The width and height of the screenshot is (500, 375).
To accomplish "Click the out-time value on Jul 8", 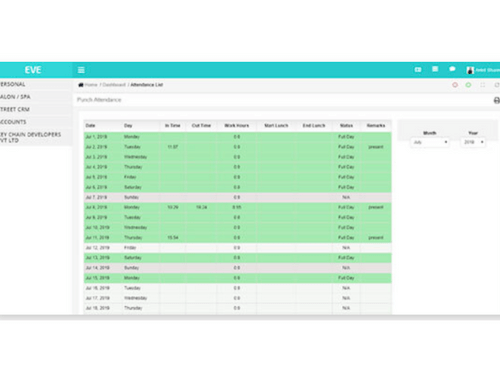I will (x=201, y=207).
